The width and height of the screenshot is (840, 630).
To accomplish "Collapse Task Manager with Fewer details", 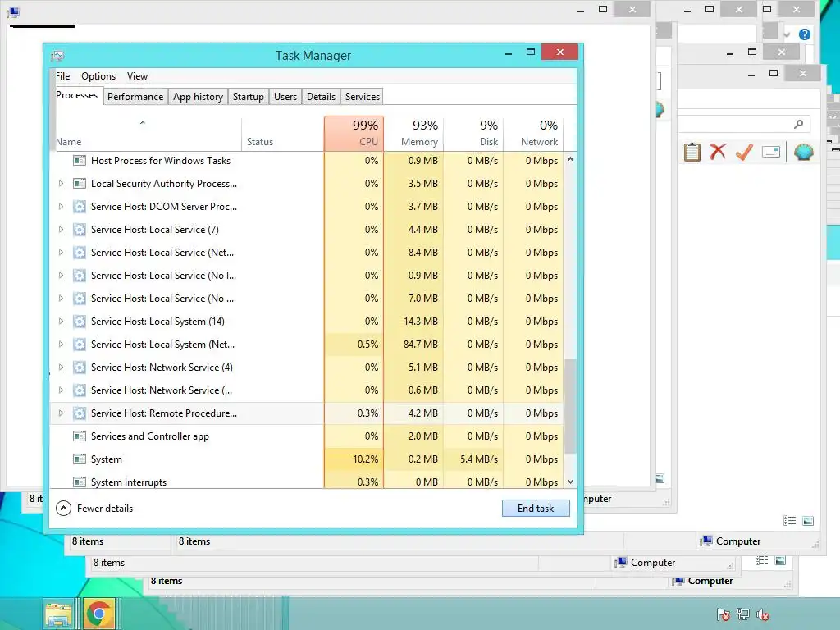I will click(x=94, y=509).
